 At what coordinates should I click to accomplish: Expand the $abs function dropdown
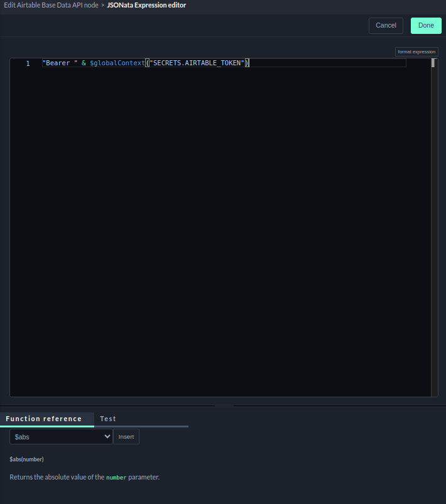[61, 437]
